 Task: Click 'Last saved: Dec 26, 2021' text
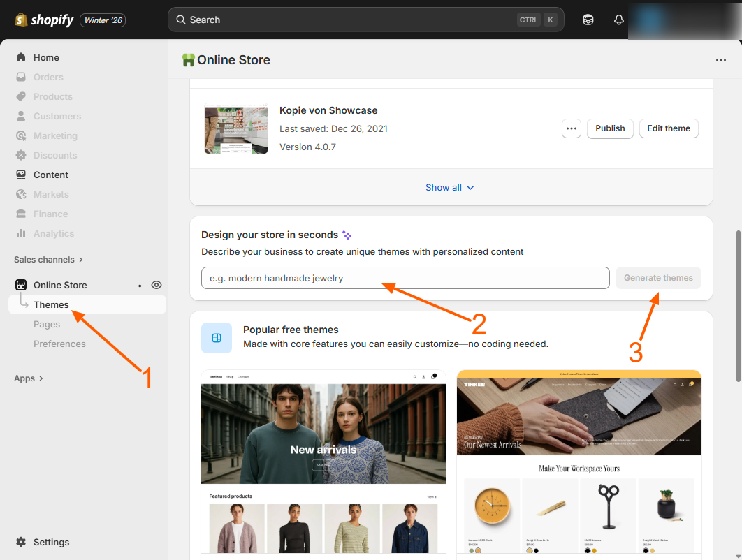coord(333,128)
